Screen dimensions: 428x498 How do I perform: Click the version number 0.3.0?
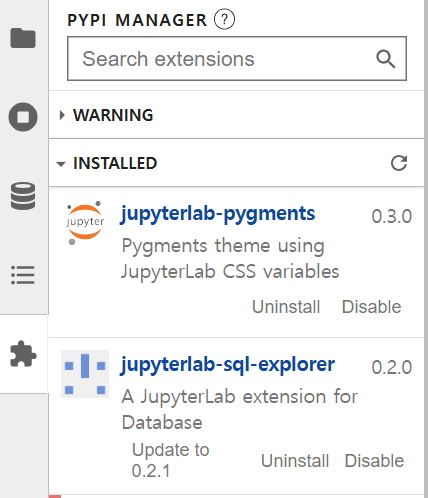point(392,216)
